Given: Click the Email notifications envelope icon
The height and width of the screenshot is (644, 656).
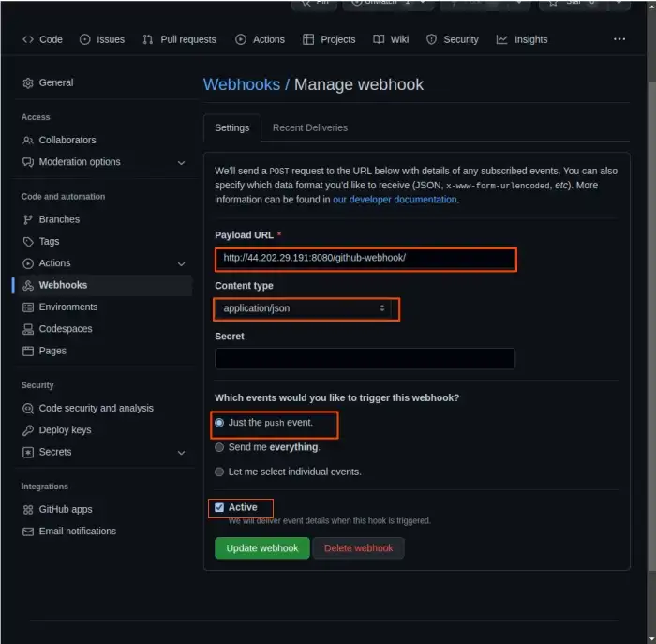Looking at the screenshot, I should 28,532.
